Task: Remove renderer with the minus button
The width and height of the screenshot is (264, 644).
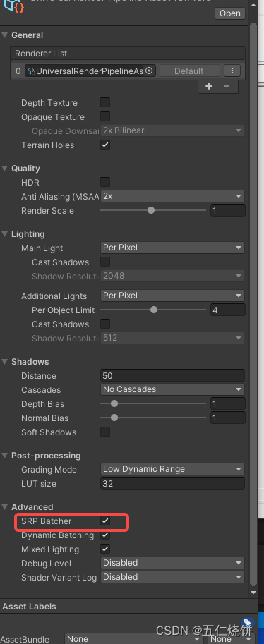Action: [227, 86]
